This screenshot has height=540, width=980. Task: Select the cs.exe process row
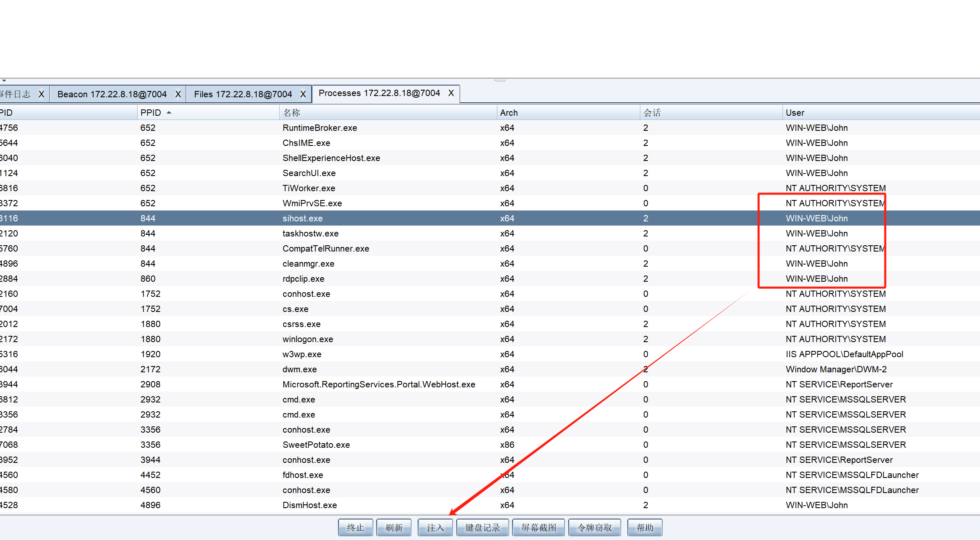click(x=295, y=309)
